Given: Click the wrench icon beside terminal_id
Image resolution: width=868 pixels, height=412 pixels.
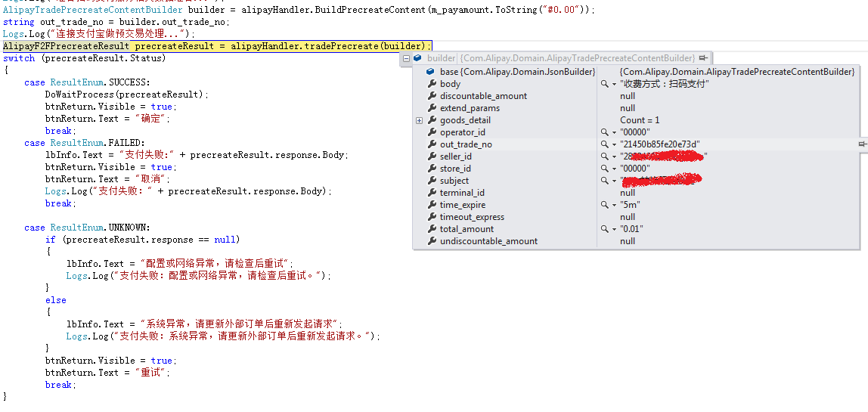Looking at the screenshot, I should click(432, 193).
